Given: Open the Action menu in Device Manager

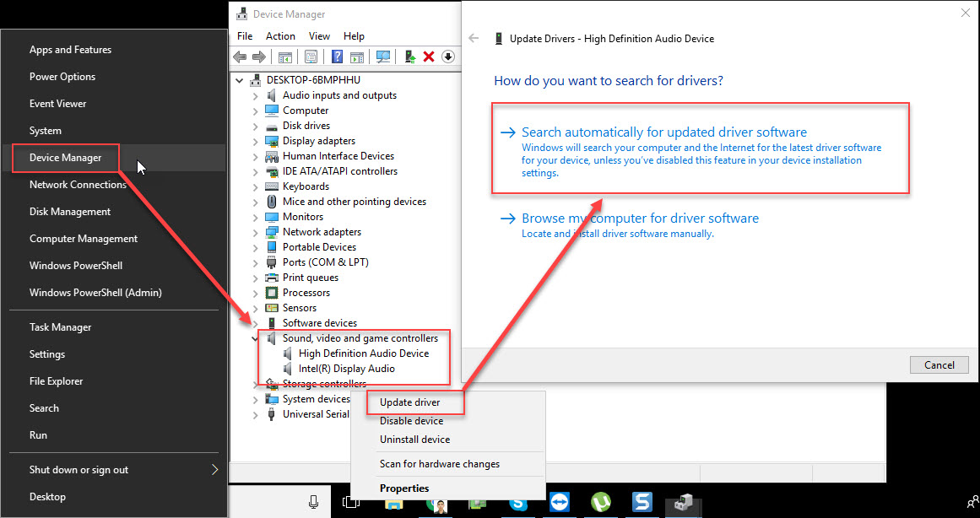Looking at the screenshot, I should (x=280, y=36).
